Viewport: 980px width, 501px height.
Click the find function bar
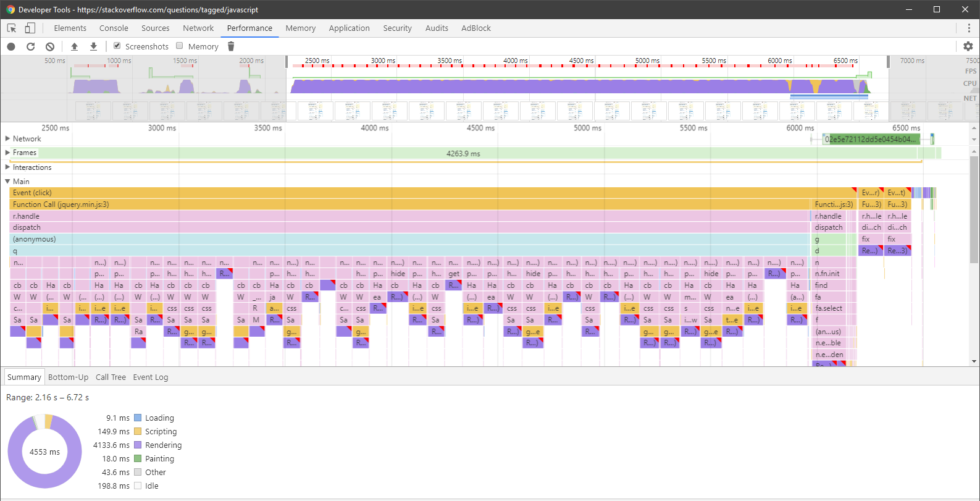[829, 285]
